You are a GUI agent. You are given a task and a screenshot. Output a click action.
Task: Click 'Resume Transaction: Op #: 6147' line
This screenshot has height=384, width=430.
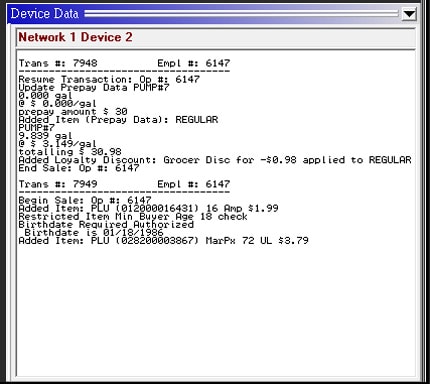[109, 79]
